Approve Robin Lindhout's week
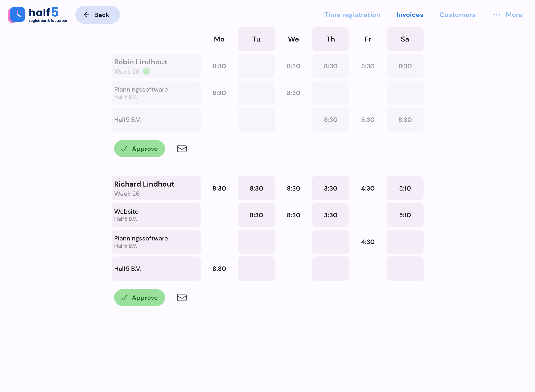Viewport: 535px width, 392px height. pos(140,149)
